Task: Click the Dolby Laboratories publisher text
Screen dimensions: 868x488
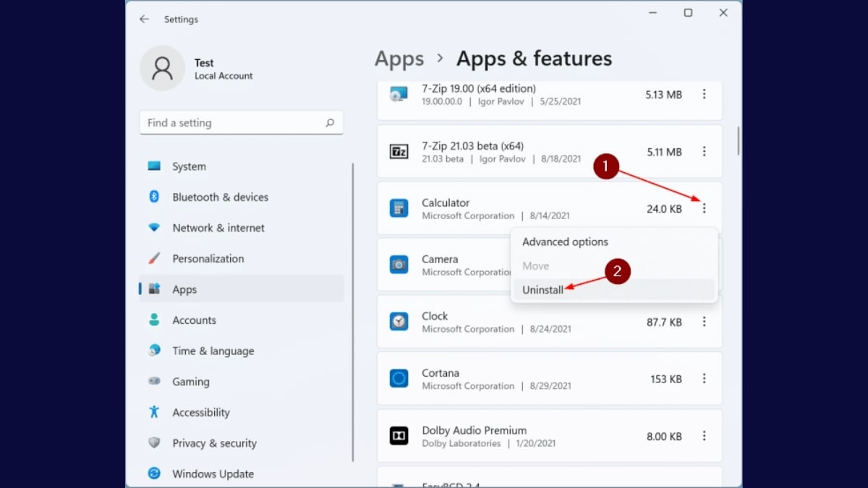Action: (x=461, y=443)
